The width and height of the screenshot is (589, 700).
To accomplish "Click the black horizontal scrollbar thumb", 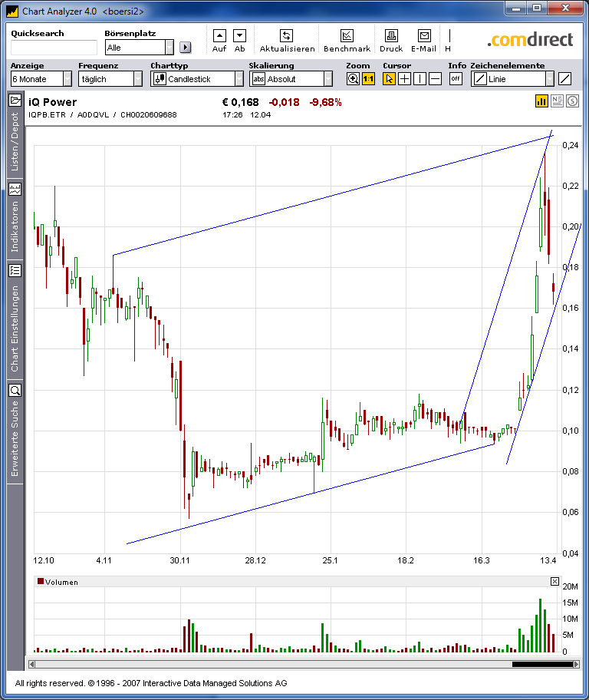I will pyautogui.click(x=542, y=664).
